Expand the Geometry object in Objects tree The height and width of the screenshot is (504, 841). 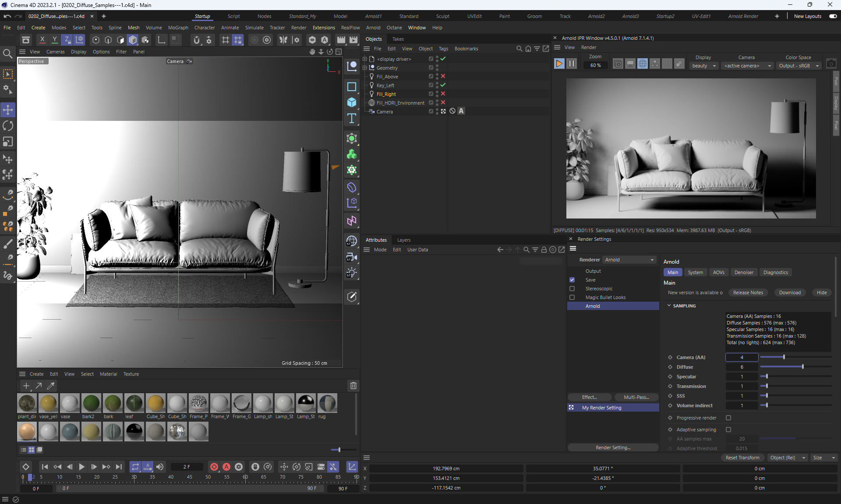click(x=364, y=68)
